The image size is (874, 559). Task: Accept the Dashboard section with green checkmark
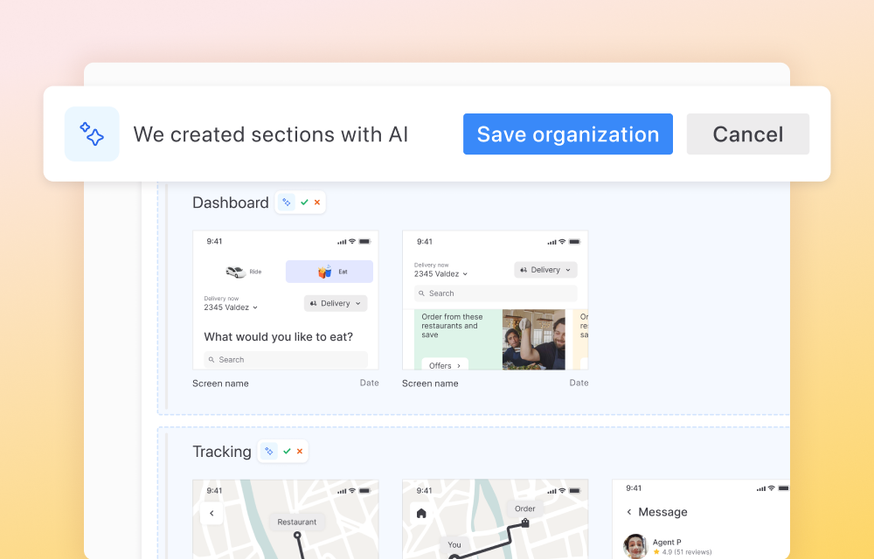point(304,202)
